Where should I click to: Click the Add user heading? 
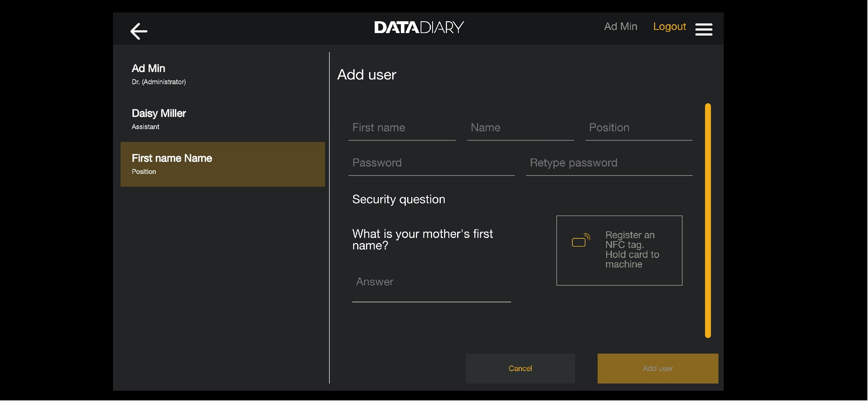click(367, 75)
